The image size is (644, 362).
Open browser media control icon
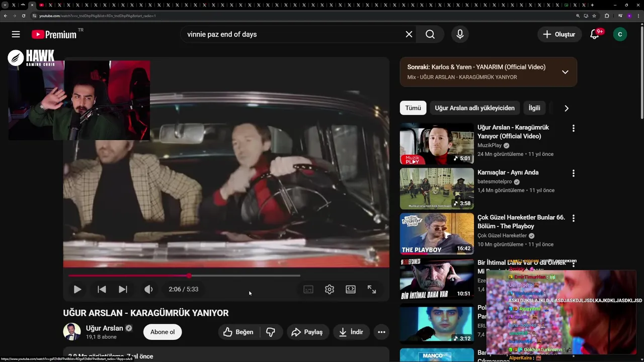pos(620,16)
